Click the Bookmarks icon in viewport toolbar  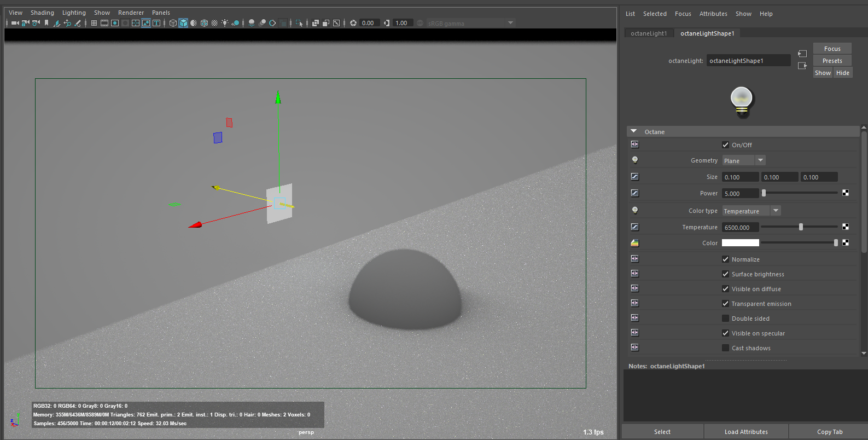coord(46,23)
